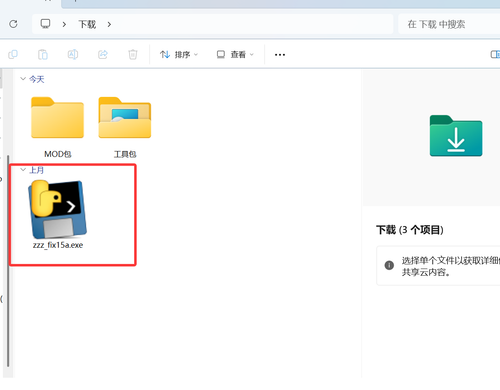Click the Paste toolbar icon
This screenshot has width=500, height=390.
coord(43,54)
